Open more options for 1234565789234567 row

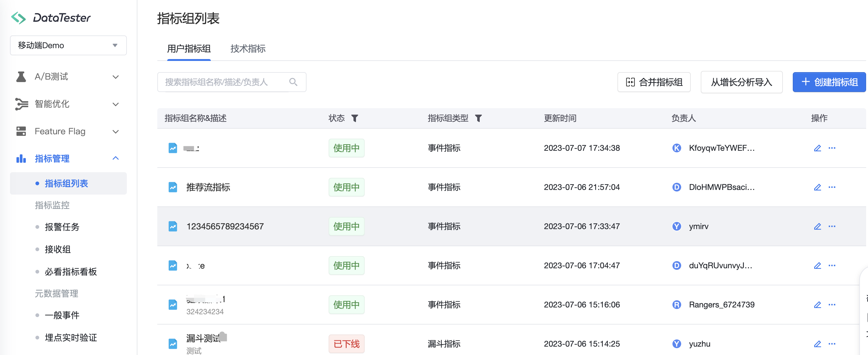(x=832, y=226)
